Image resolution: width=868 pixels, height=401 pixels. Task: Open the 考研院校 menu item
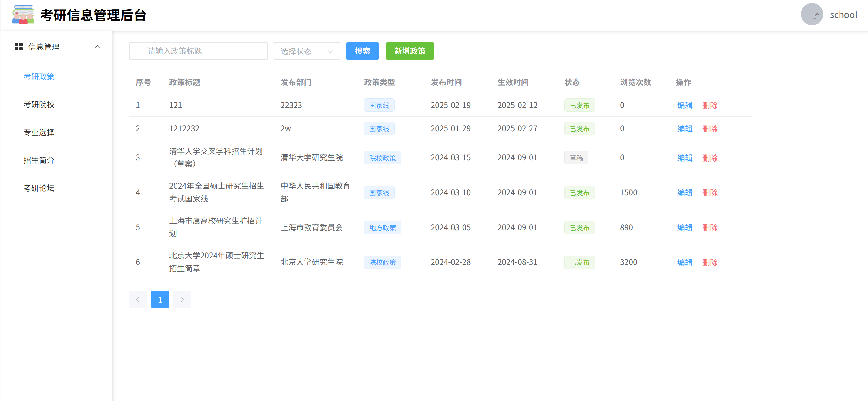tap(39, 105)
